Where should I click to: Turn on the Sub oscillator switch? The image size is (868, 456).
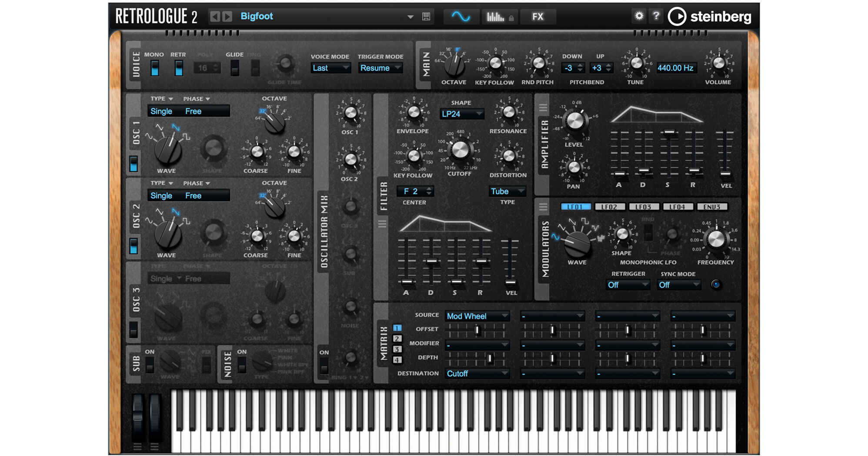(150, 365)
